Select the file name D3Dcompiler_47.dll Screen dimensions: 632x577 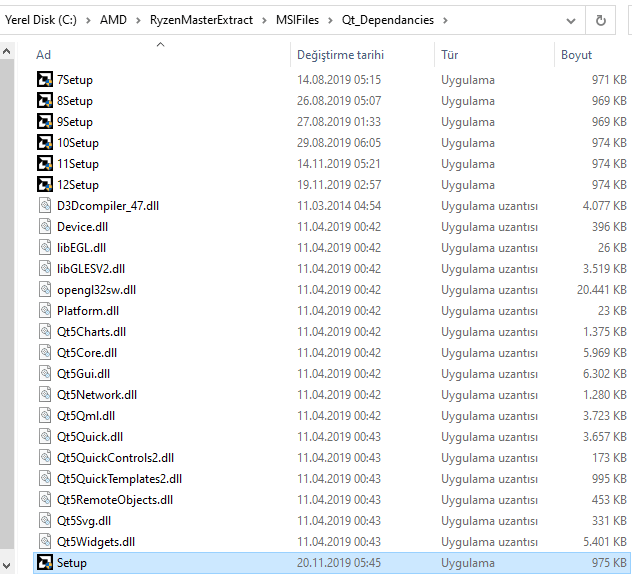click(108, 206)
